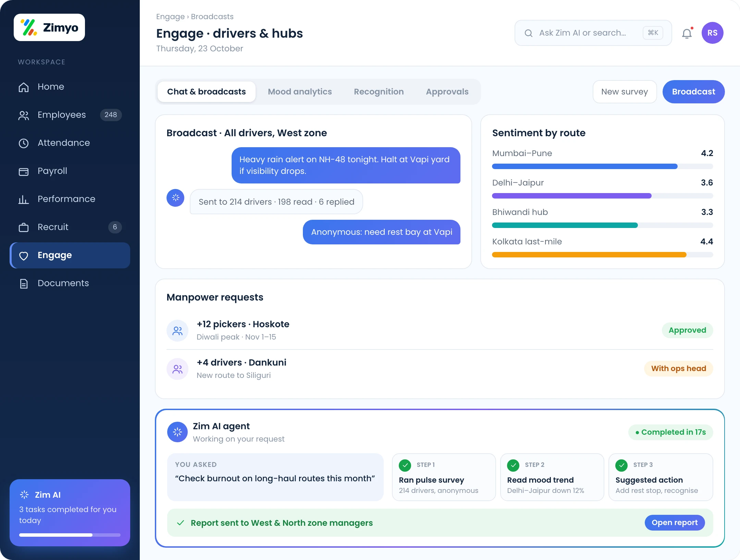The image size is (740, 560).
Task: Click the With ops head badge
Action: tap(678, 369)
